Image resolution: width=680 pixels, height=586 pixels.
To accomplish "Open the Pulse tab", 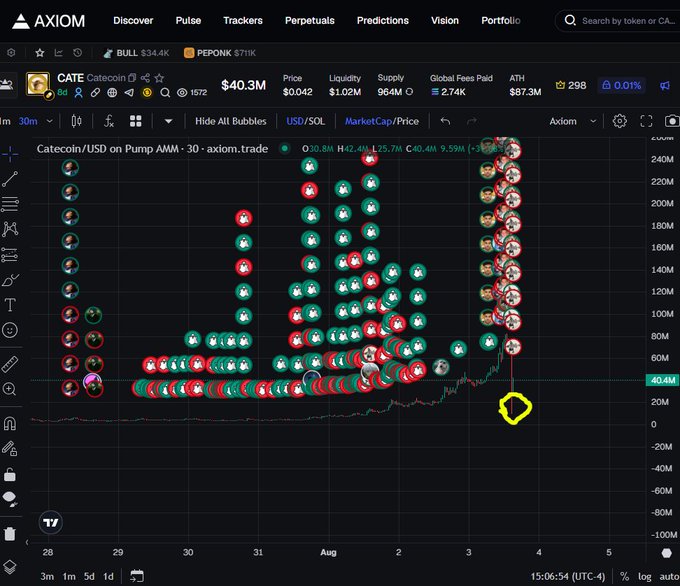I will click(x=188, y=20).
